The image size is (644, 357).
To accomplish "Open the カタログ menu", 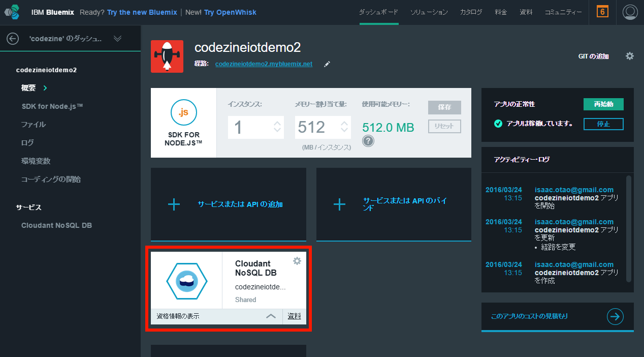I will pyautogui.click(x=471, y=12).
